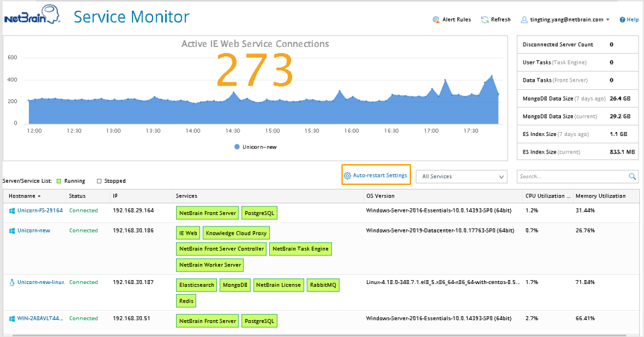Click the Memory Utilization column header
The image size is (644, 337).
600,196
